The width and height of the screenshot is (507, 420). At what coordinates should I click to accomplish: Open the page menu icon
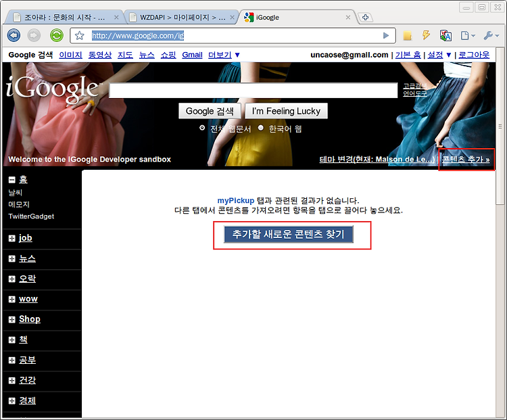[x=468, y=35]
